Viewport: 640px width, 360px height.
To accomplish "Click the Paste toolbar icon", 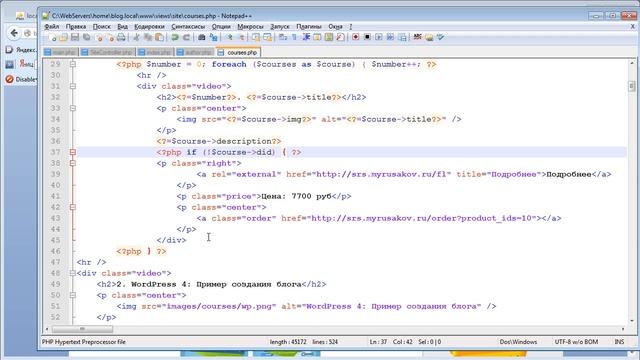I will [x=159, y=38].
